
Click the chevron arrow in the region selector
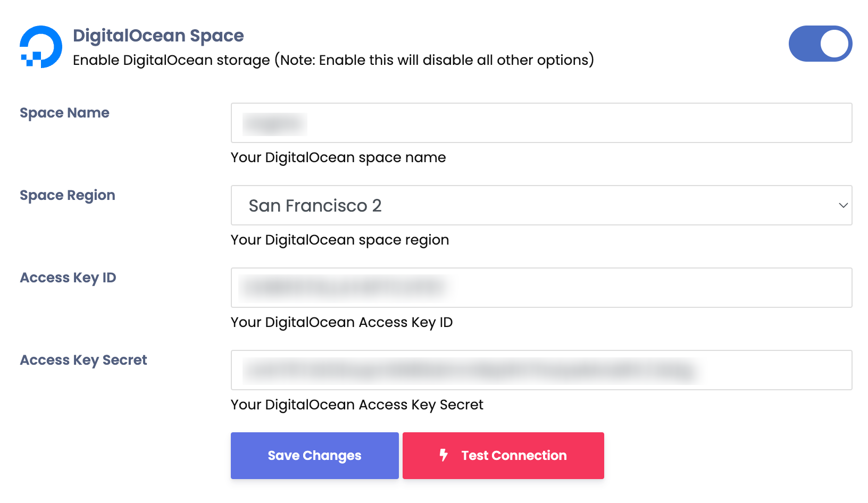pyautogui.click(x=843, y=205)
